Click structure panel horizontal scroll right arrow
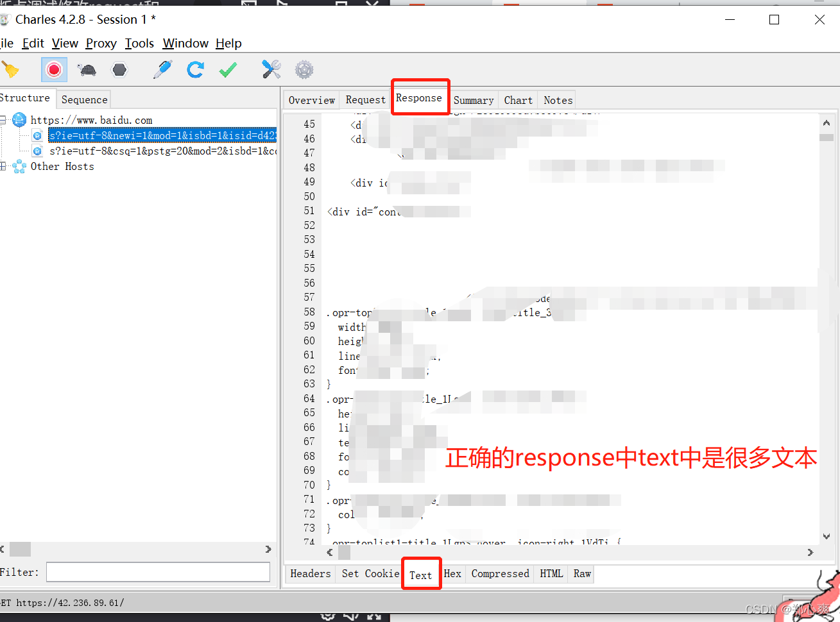Viewport: 840px width, 622px height. click(x=268, y=550)
